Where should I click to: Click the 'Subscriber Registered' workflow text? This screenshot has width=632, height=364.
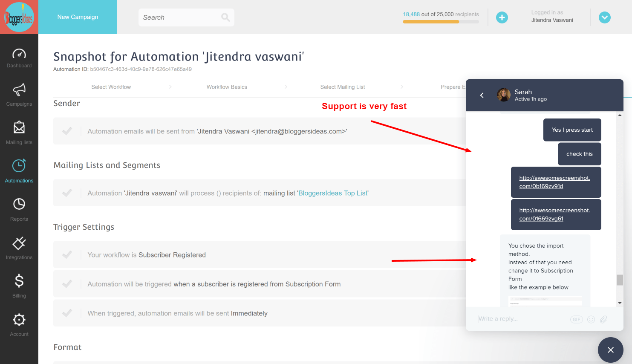(172, 255)
